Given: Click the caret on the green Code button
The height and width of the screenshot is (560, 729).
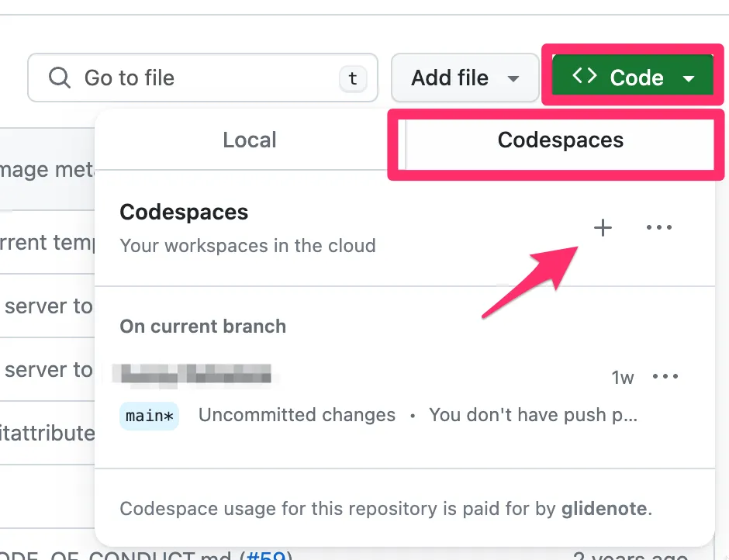Looking at the screenshot, I should (x=689, y=78).
